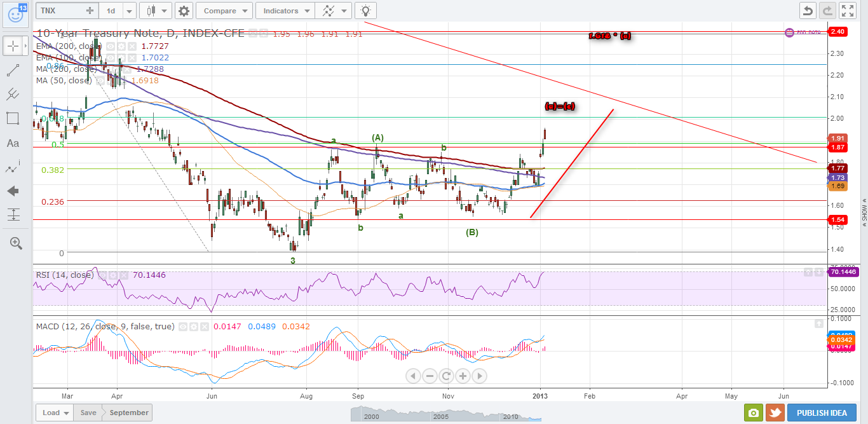Toggle visibility eye of MA (50, close)

[99, 81]
